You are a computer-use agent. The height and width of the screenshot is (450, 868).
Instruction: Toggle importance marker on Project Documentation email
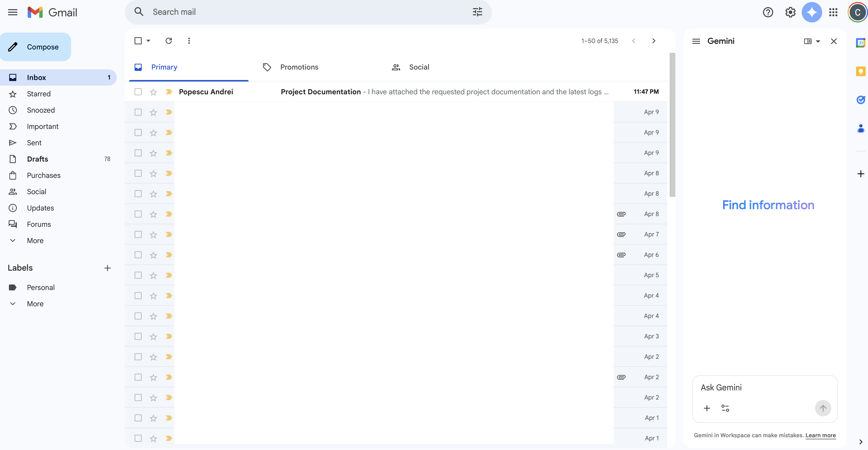169,92
